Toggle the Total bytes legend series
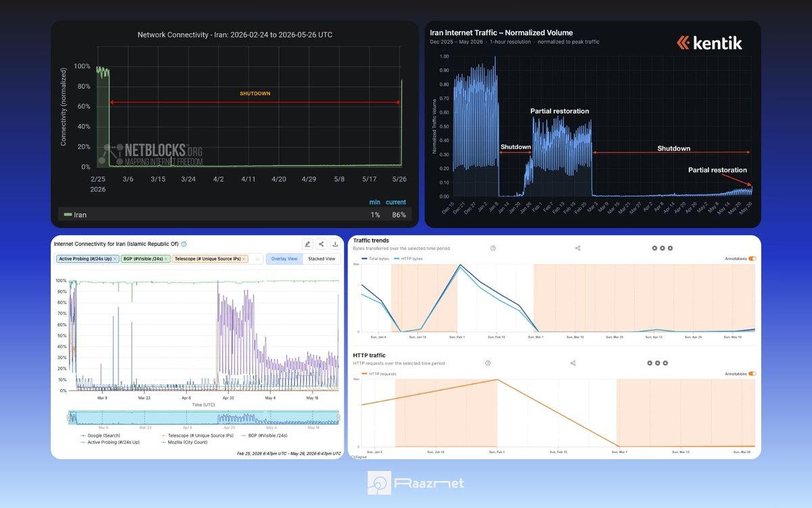The height and width of the screenshot is (508, 812). point(374,258)
